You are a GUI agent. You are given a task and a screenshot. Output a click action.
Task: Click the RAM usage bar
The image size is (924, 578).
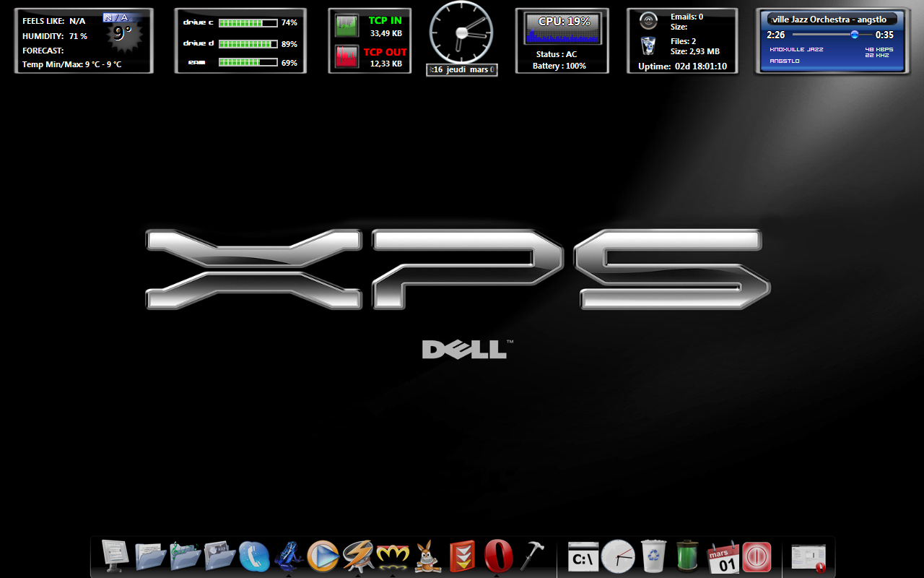click(248, 63)
